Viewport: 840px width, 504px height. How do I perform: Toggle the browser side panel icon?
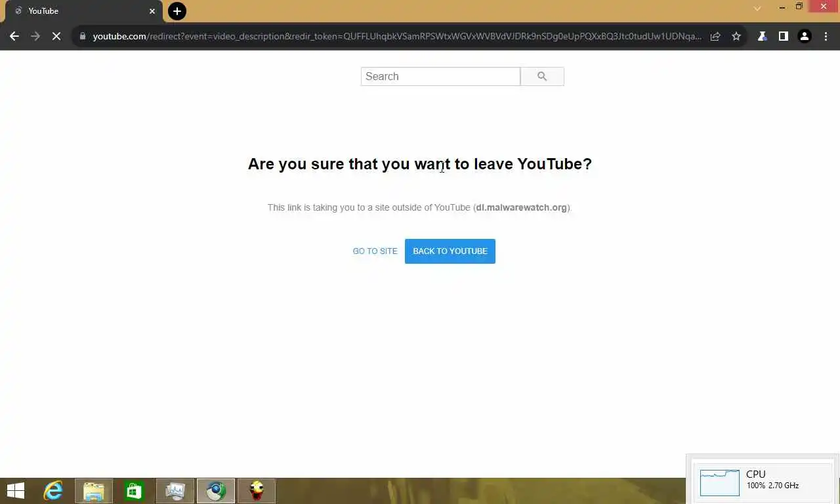[783, 37]
